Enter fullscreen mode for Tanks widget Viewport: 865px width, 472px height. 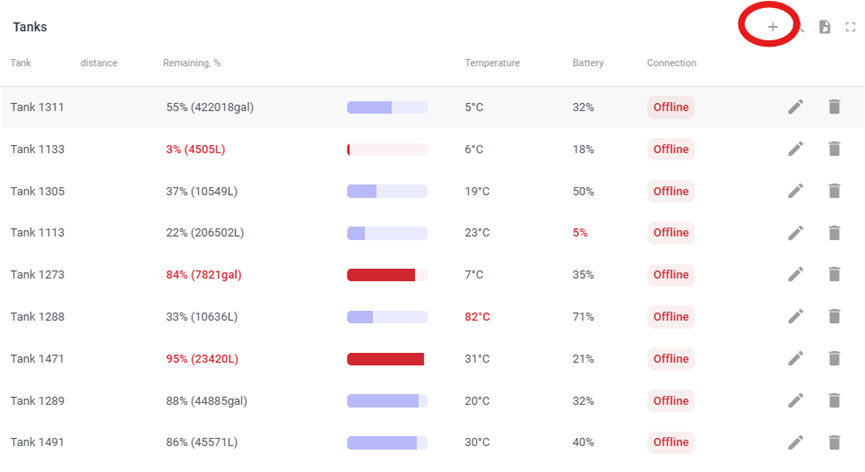(x=851, y=27)
